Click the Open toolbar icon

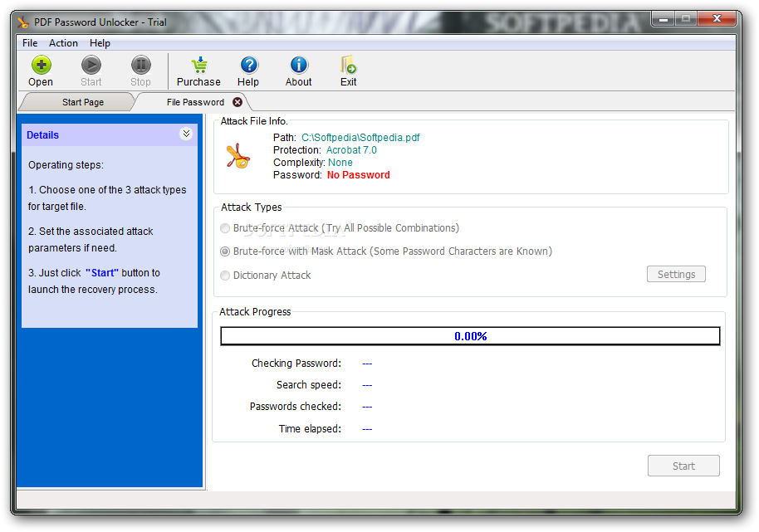pos(42,65)
